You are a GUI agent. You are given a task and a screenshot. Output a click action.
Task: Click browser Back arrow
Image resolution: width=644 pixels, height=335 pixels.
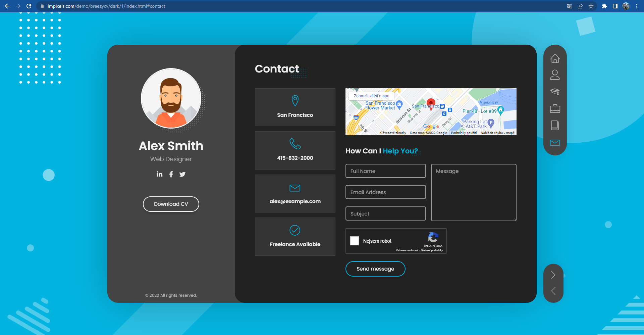point(7,6)
